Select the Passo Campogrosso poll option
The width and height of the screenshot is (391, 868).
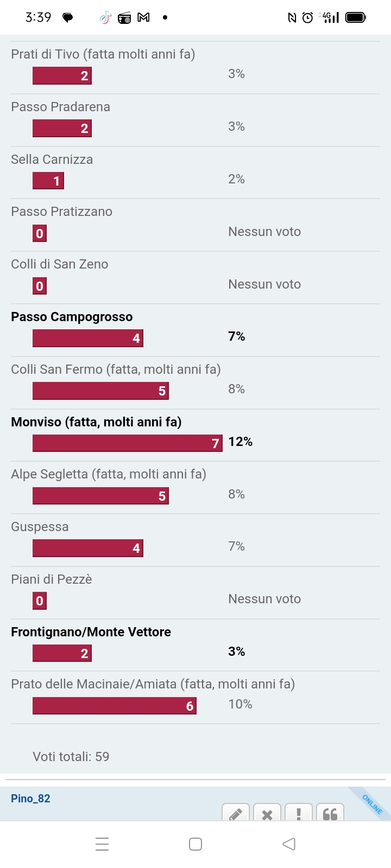72,317
